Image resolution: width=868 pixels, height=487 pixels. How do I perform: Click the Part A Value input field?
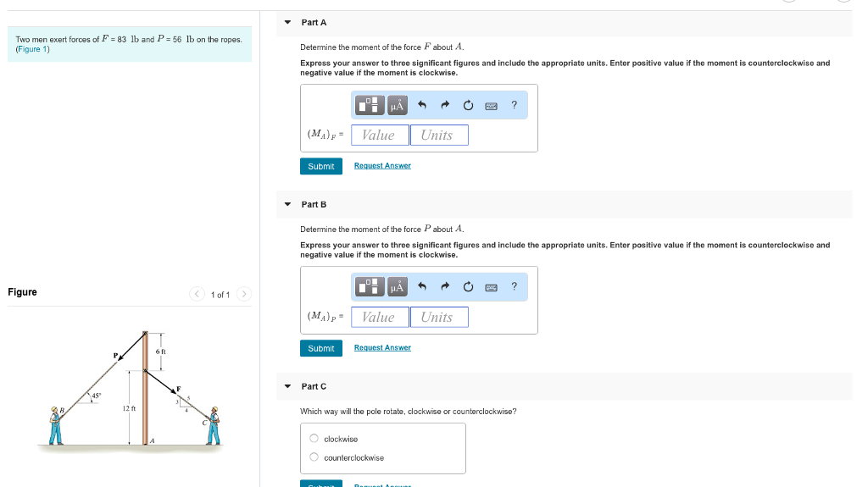pos(379,135)
